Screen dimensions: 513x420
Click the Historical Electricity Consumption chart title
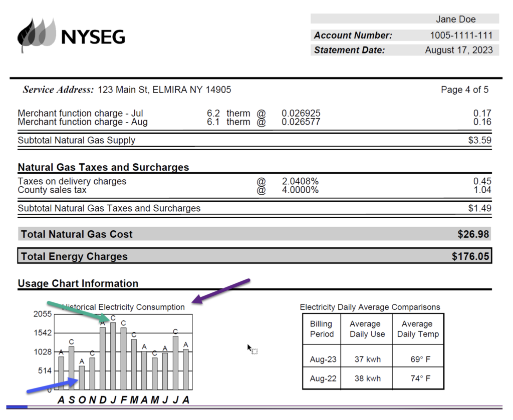[x=123, y=307]
